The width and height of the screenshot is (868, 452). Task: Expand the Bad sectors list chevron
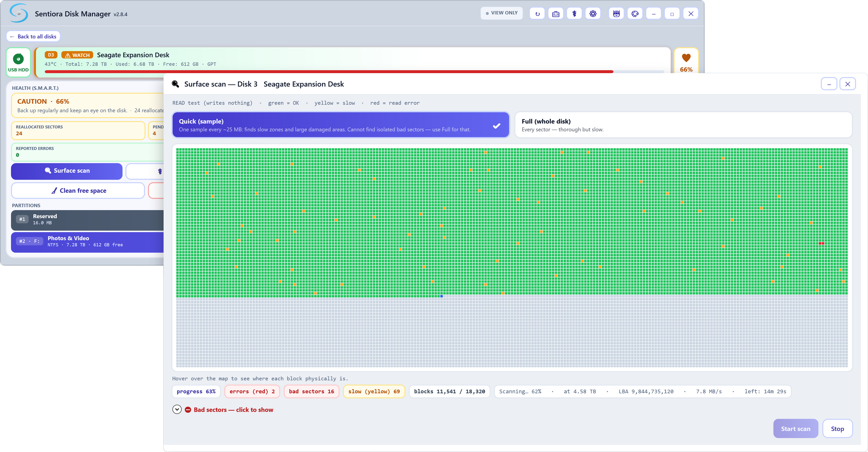(177, 409)
